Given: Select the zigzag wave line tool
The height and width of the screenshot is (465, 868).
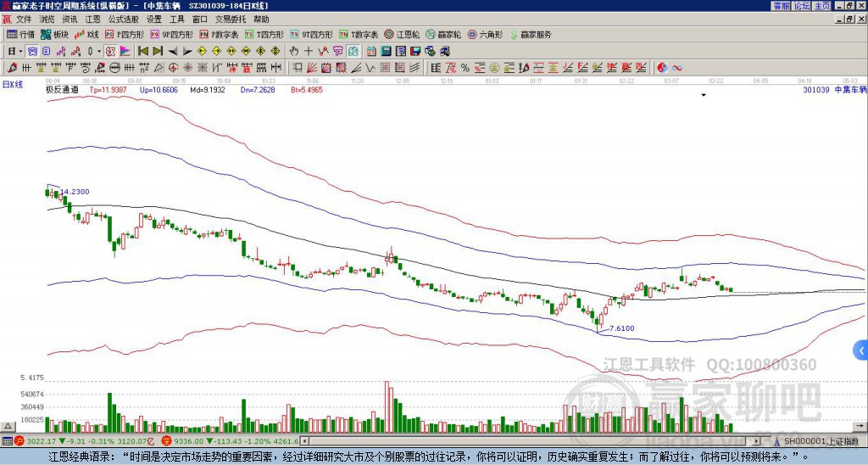Looking at the screenshot, I should coord(370,68).
